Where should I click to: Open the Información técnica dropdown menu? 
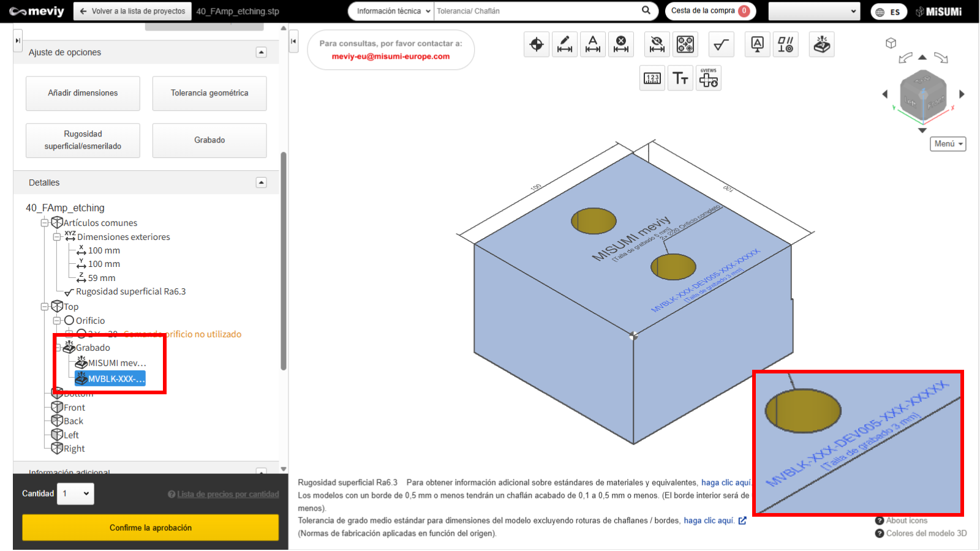click(393, 11)
